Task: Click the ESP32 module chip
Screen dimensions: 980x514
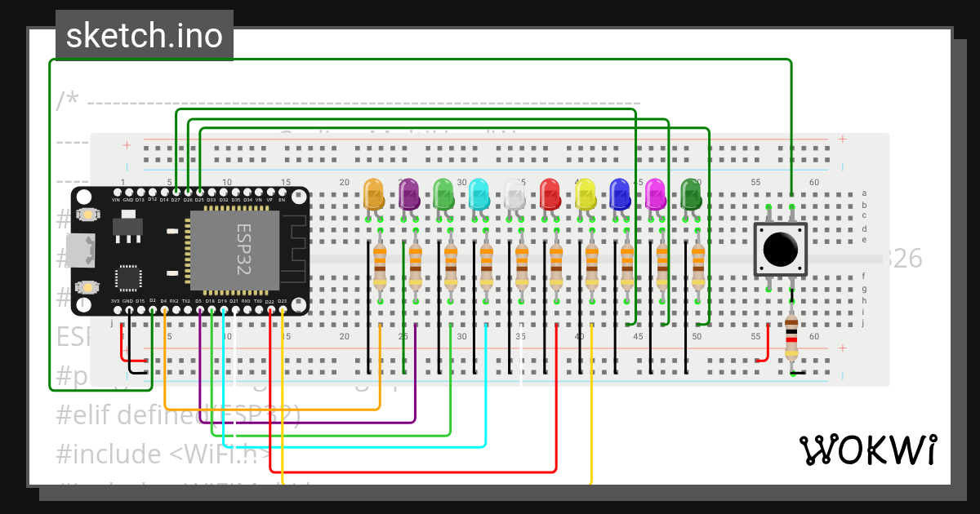Action: [234, 250]
